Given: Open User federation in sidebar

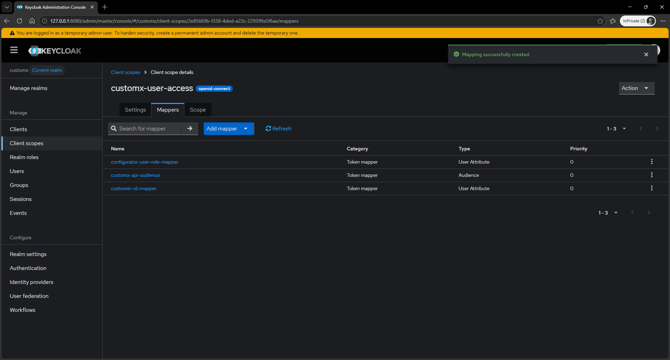Looking at the screenshot, I should (29, 296).
